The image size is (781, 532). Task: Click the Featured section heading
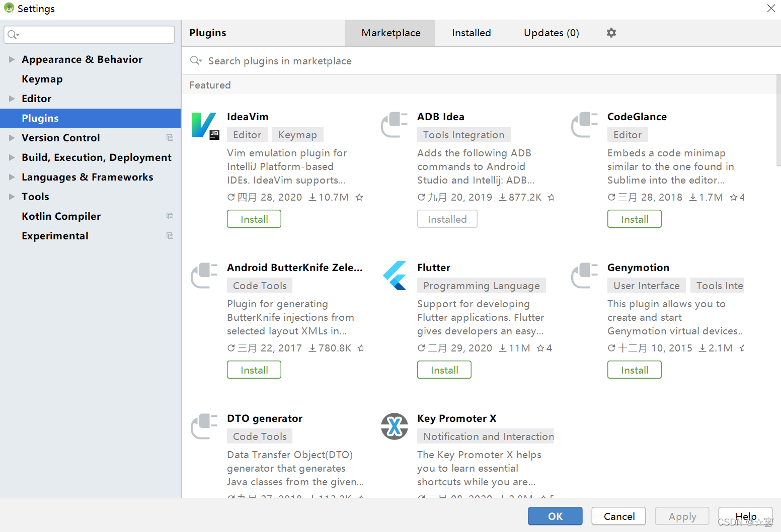pos(210,85)
